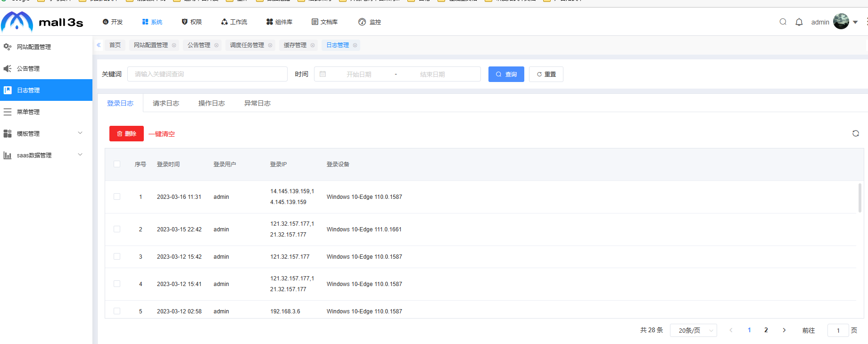Screen dimensions: 868x344
Task: Click the mall3s logo
Action: point(42,22)
